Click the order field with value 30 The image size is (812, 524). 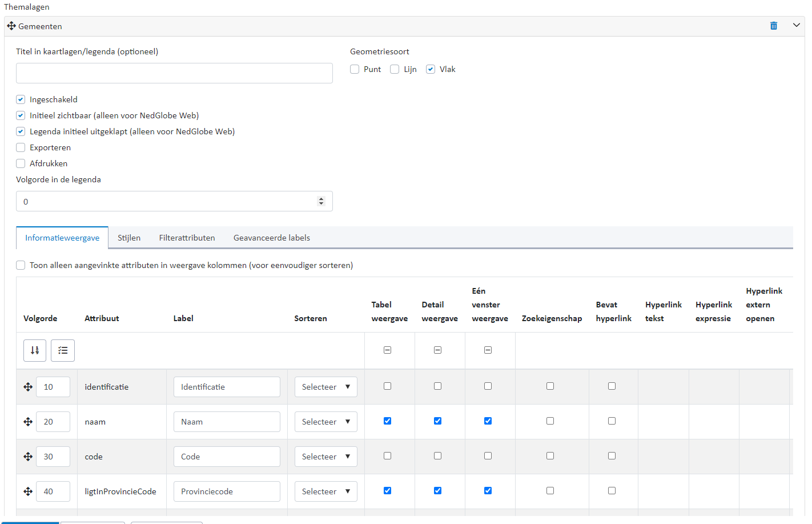tap(53, 457)
